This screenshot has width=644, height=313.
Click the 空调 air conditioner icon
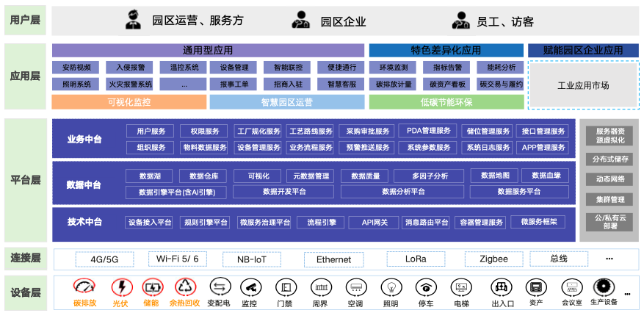point(355,287)
